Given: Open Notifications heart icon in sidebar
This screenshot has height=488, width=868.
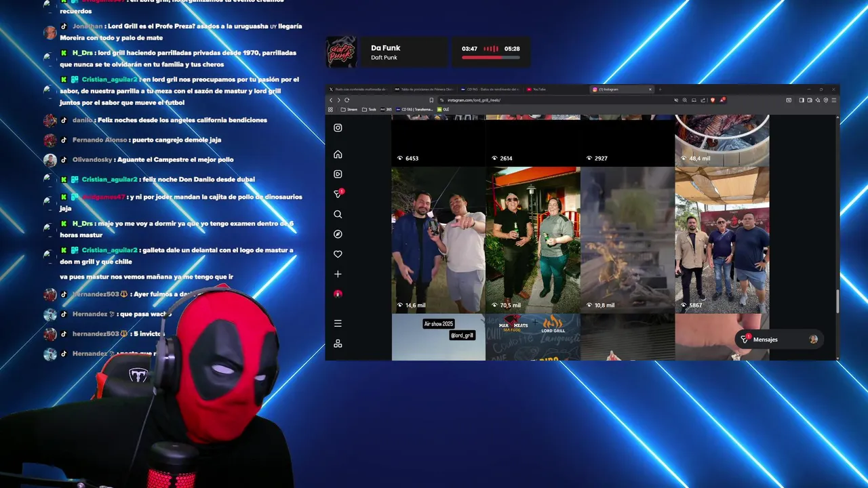Looking at the screenshot, I should click(338, 254).
